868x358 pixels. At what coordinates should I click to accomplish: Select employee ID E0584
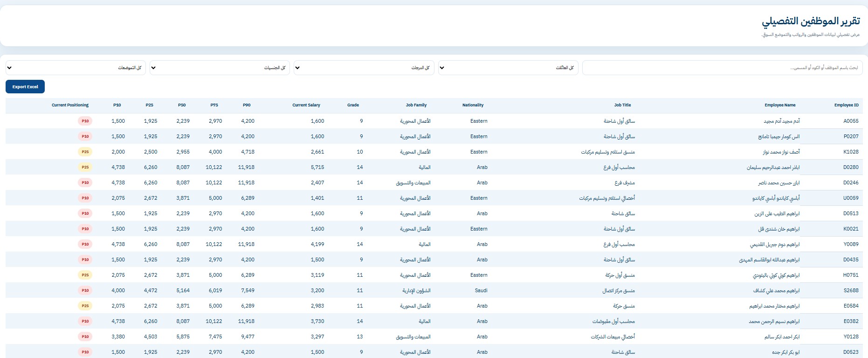click(x=851, y=306)
